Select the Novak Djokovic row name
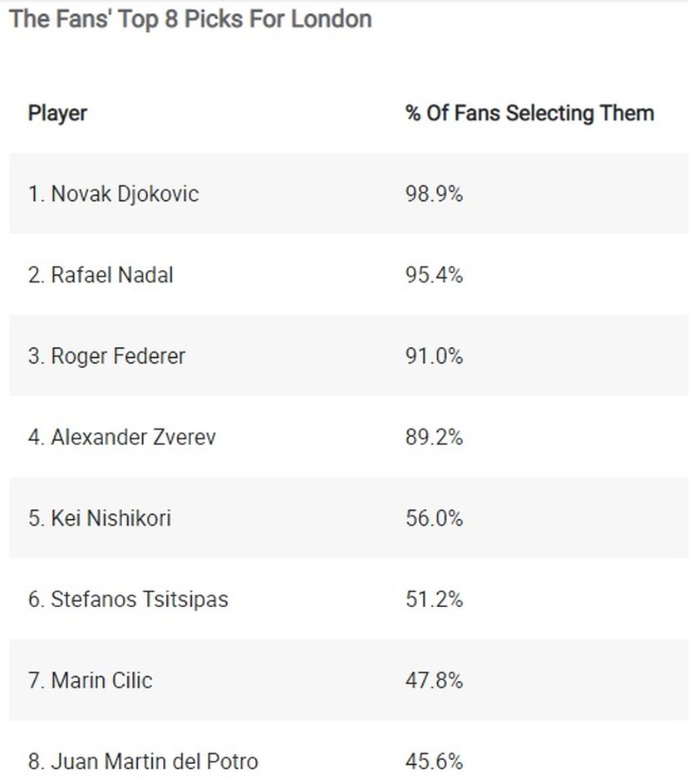 [x=114, y=194]
